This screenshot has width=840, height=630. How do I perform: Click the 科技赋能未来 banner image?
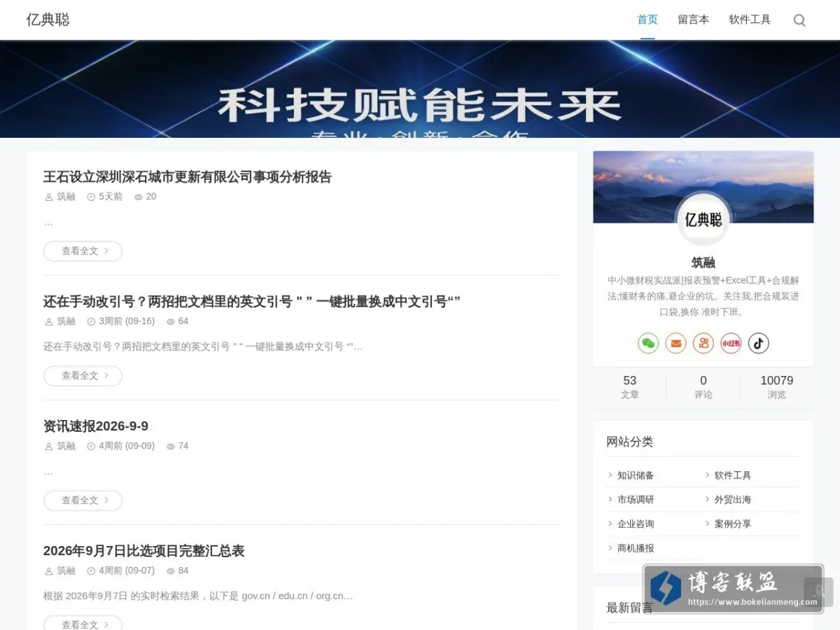point(420,89)
